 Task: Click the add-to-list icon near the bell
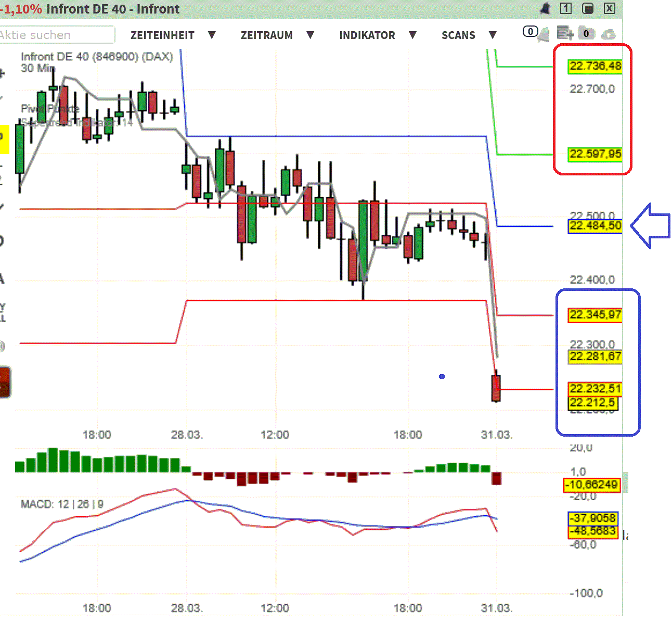click(565, 33)
